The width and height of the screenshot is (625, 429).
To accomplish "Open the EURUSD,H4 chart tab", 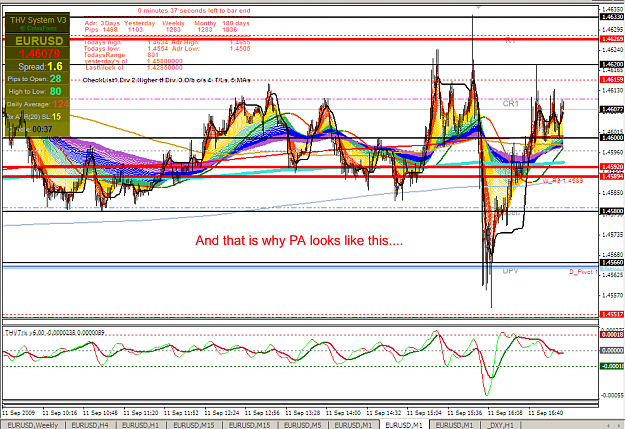I will [90, 425].
